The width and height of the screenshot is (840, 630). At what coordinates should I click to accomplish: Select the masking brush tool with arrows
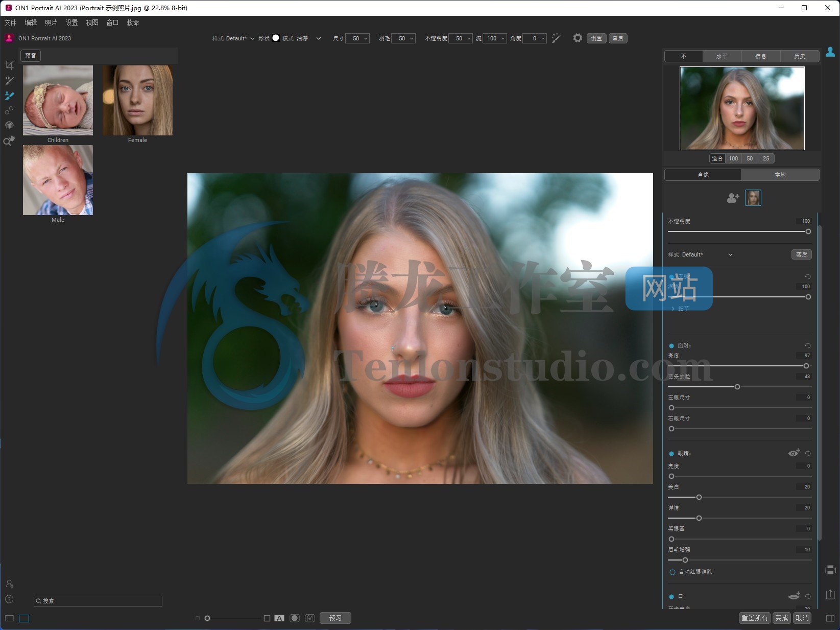pos(9,80)
